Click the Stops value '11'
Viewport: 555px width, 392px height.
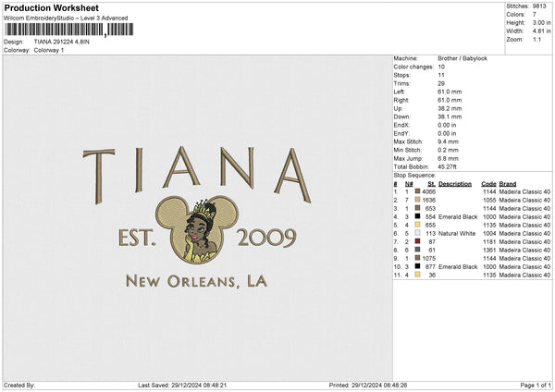441,75
